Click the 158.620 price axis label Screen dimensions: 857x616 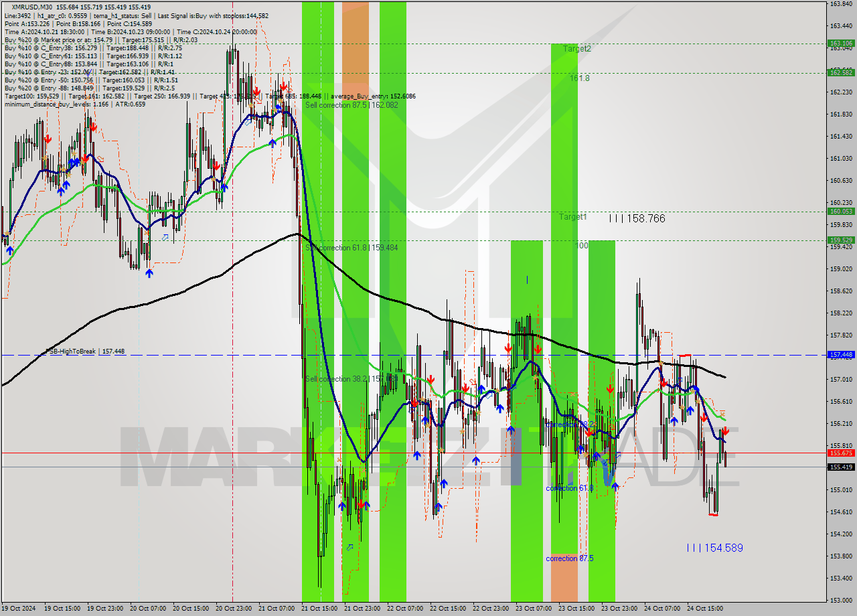(841, 291)
